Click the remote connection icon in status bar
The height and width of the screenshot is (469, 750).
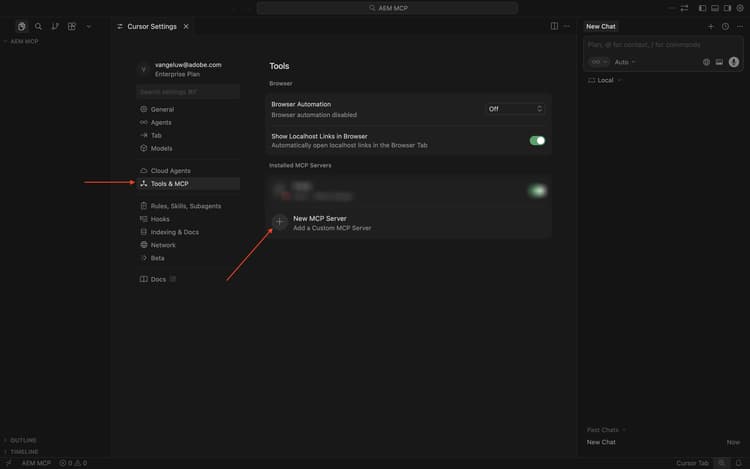[8, 463]
